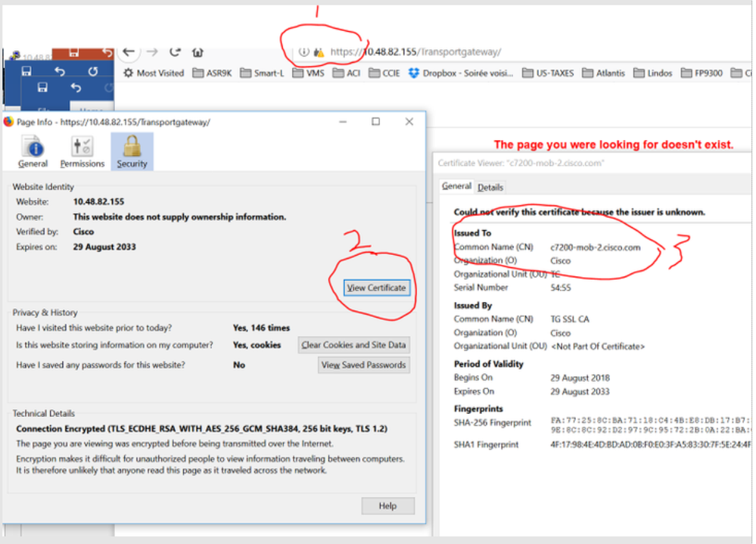Screen dimensions: 756x544
Task: Click the undo icon in blue toolbar
Action: (60, 71)
